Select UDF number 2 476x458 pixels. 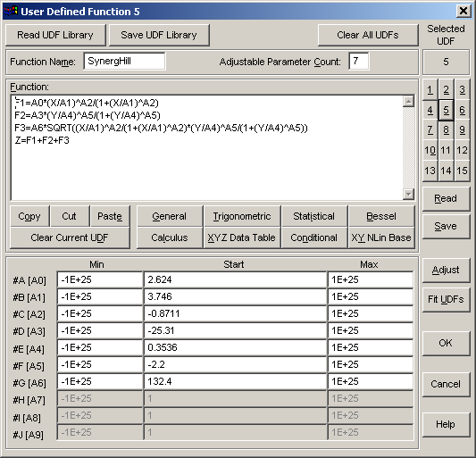pyautogui.click(x=446, y=90)
